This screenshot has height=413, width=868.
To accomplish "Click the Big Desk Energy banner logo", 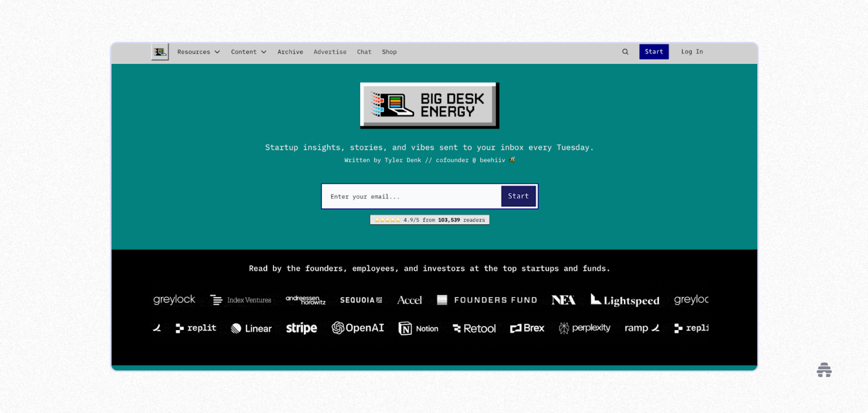I will point(430,105).
